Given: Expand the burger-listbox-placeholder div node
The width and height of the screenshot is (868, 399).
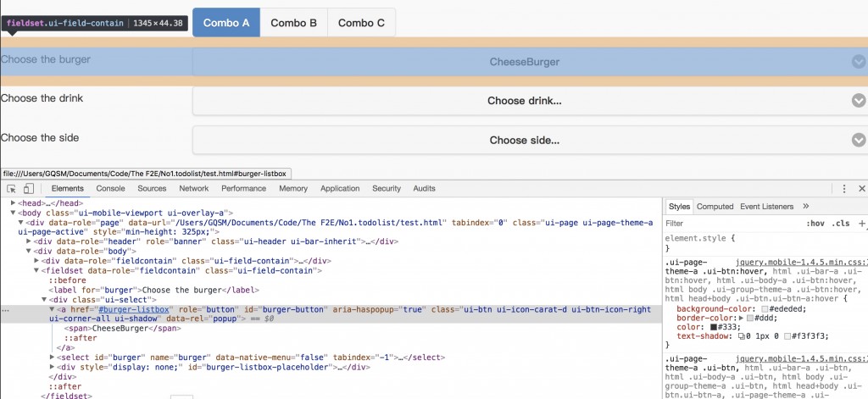Looking at the screenshot, I should point(52,367).
